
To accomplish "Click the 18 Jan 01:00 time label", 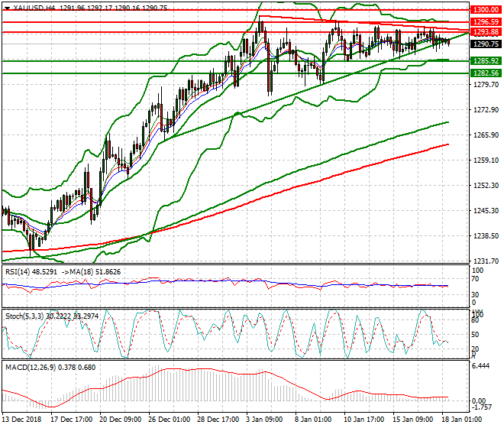I will (462, 420).
